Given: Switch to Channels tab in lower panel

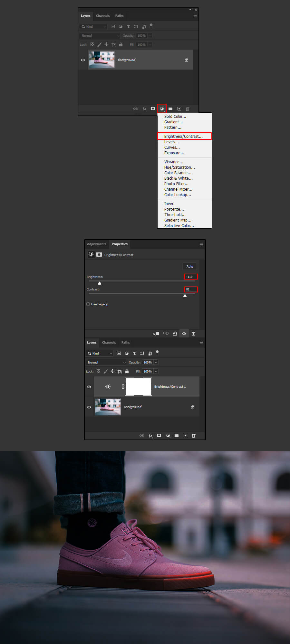Looking at the screenshot, I should pyautogui.click(x=109, y=343).
